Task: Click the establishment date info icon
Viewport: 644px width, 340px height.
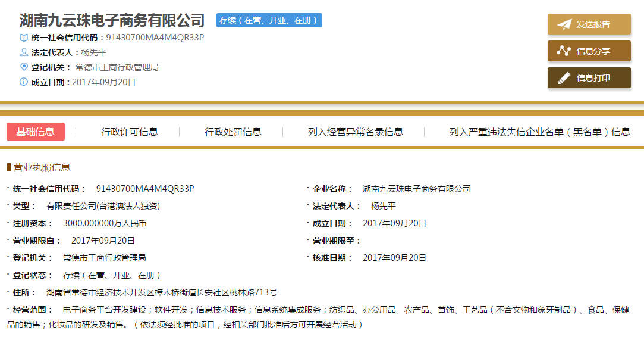Action: tap(24, 82)
